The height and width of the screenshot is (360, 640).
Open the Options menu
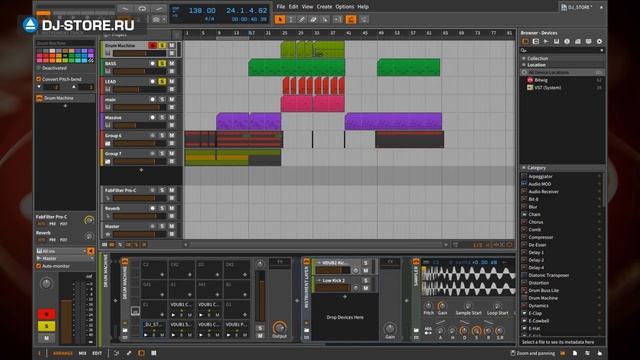coord(345,7)
